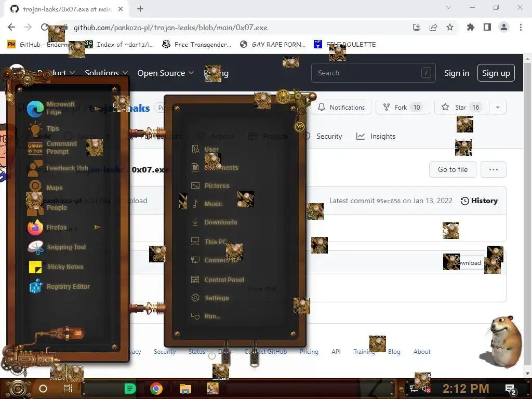The width and height of the screenshot is (532, 399).
Task: Open This PC entry
Action: [209, 242]
